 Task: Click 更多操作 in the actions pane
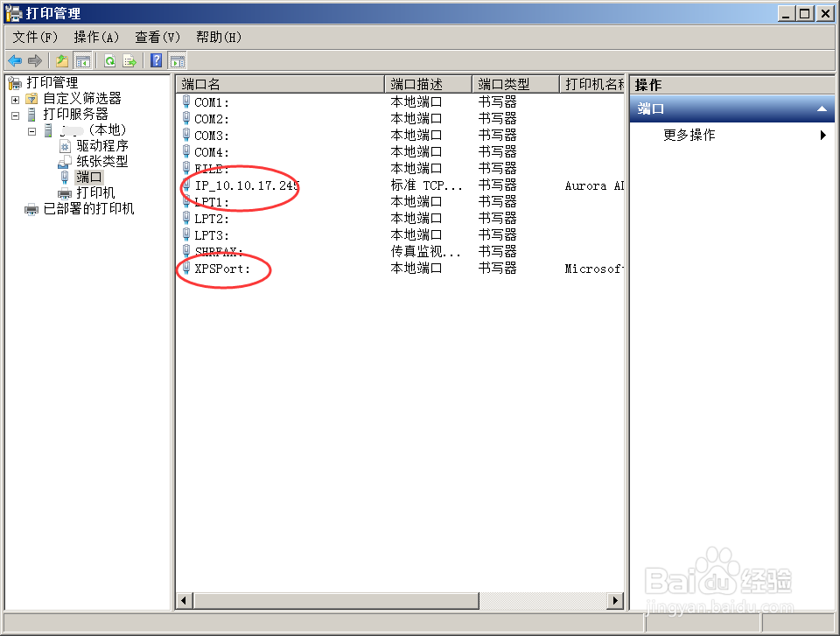(689, 135)
